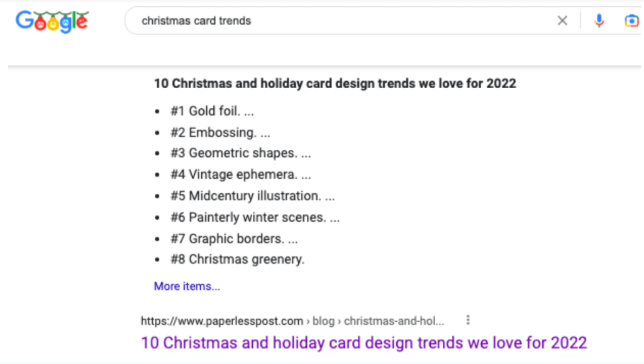Open three-dot menu beside paperlesspost result

(468, 321)
